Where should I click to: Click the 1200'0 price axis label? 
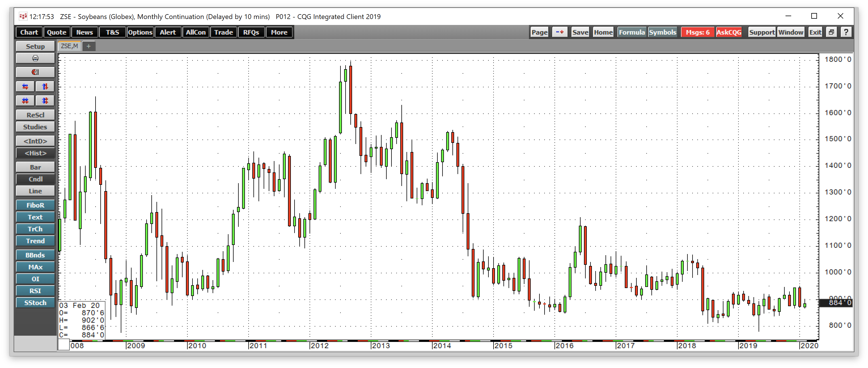[838, 219]
